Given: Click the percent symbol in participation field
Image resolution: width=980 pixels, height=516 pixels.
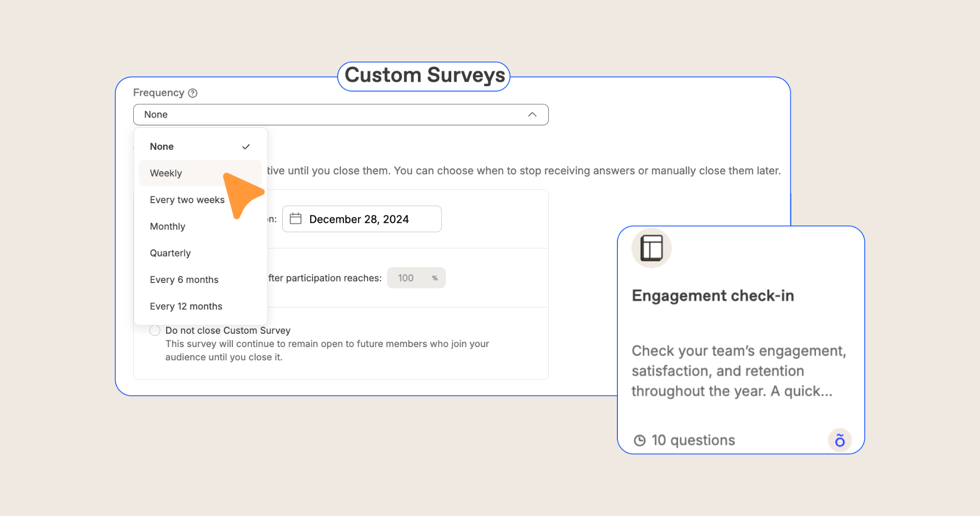Looking at the screenshot, I should (435, 278).
